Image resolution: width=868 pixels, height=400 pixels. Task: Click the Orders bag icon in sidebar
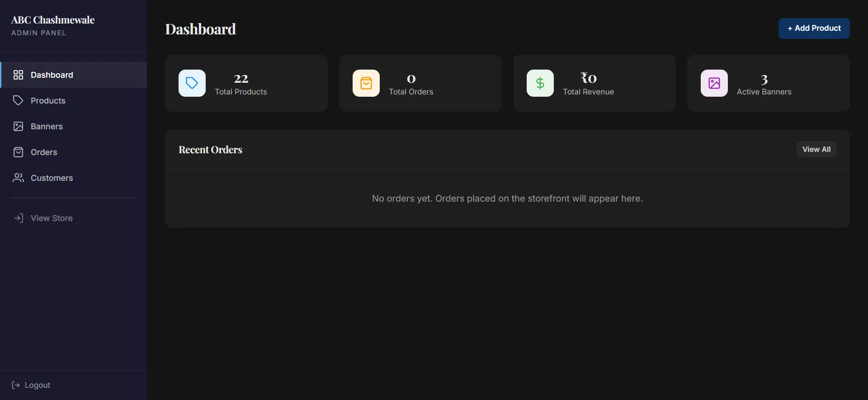pos(18,152)
